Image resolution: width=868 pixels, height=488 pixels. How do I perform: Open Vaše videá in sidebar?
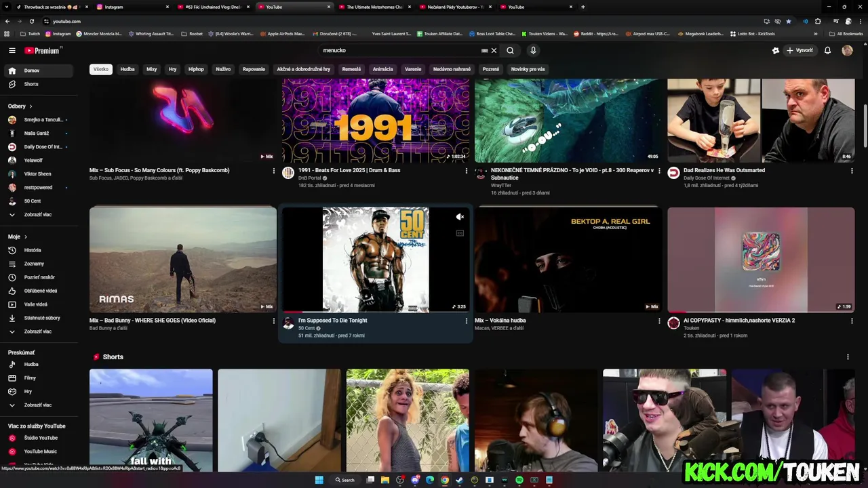(39, 304)
